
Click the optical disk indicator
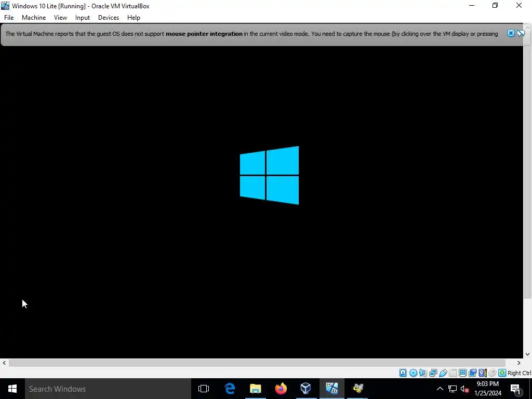coord(413,373)
